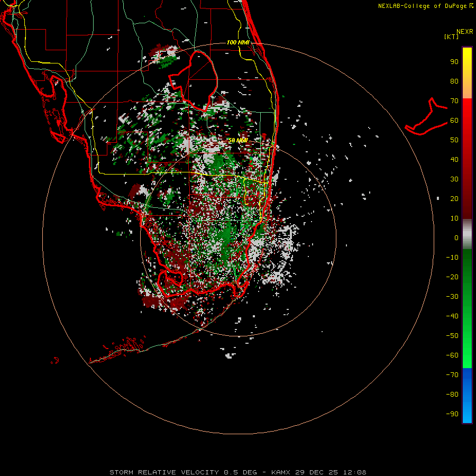476x476 pixels.
Task: Click the positive 50 value on the velocity scale
Action: (x=454, y=140)
